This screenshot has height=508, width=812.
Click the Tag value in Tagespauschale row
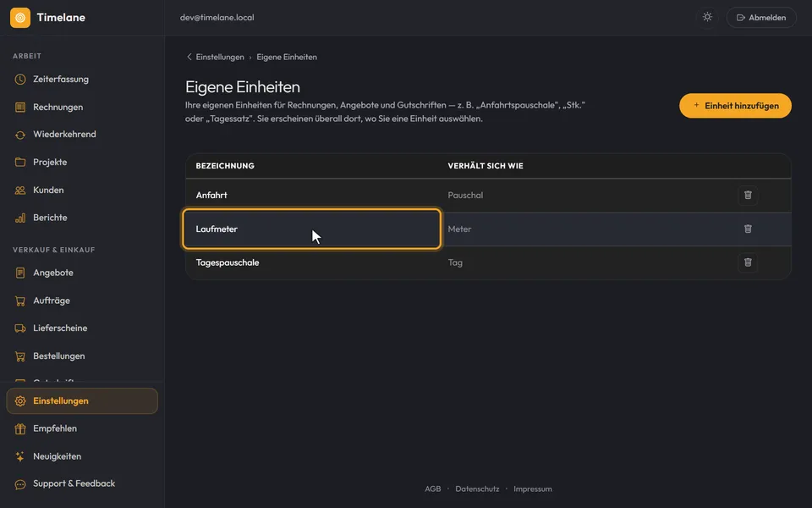[x=455, y=262]
